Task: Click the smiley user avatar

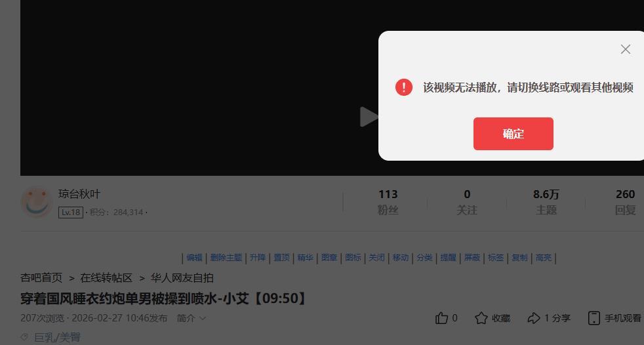Action: pyautogui.click(x=37, y=202)
